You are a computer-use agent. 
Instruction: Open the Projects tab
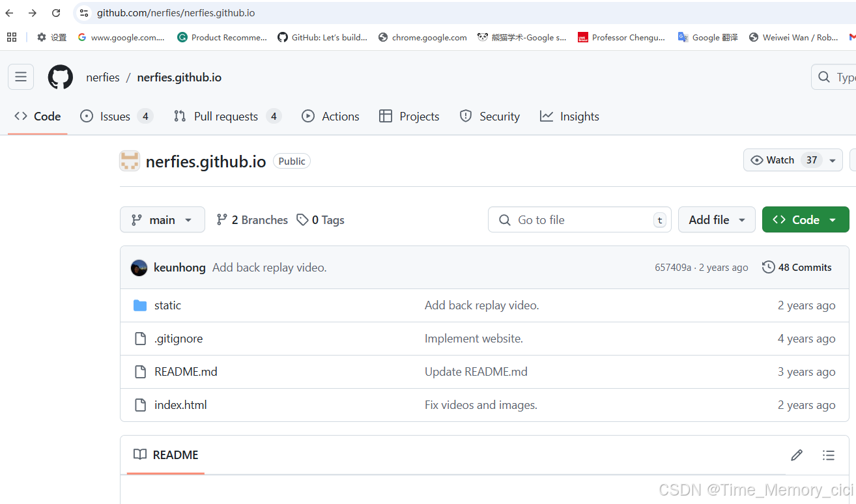point(409,117)
